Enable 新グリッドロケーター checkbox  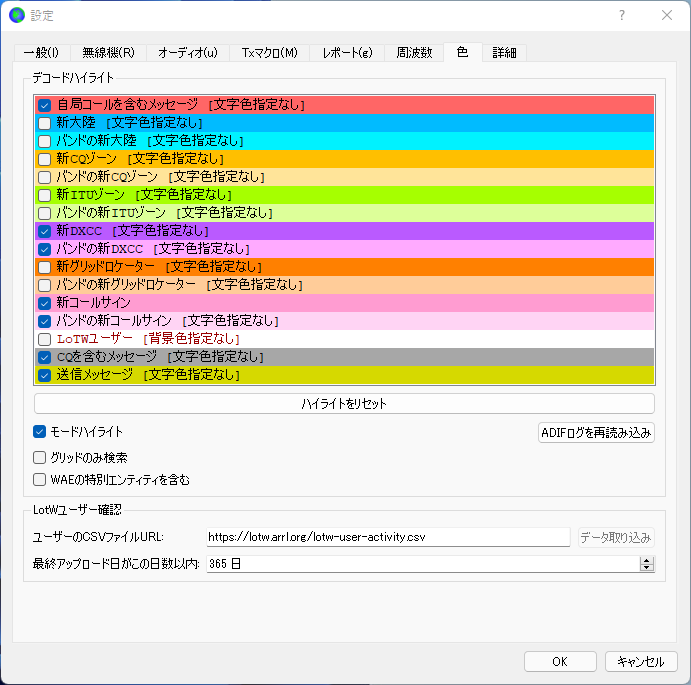pyautogui.click(x=45, y=267)
